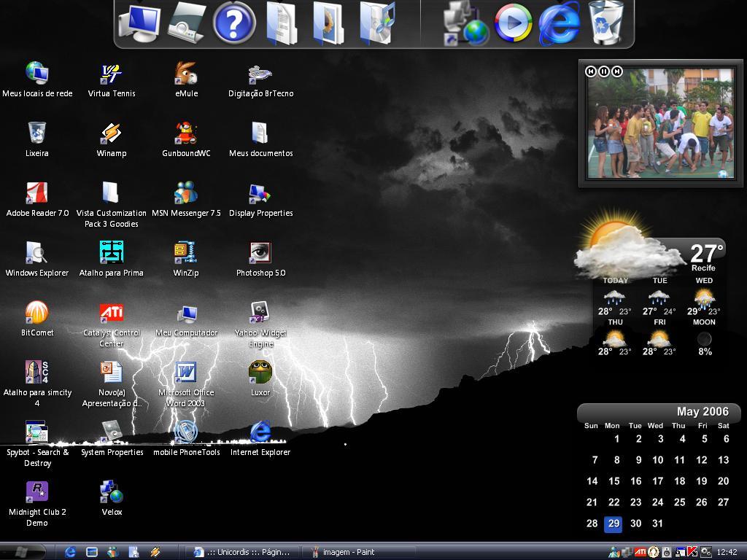
Task: Select day 31 in the calendar widget
Action: tap(657, 524)
